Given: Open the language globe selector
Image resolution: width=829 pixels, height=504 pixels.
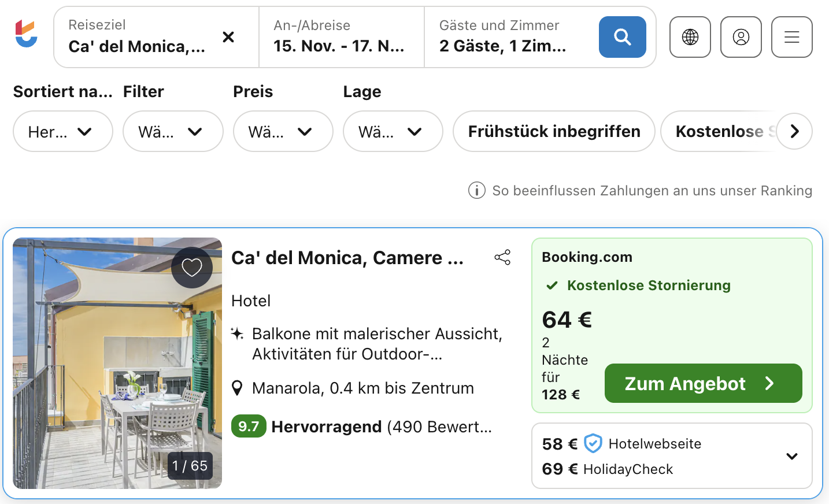Looking at the screenshot, I should point(690,37).
